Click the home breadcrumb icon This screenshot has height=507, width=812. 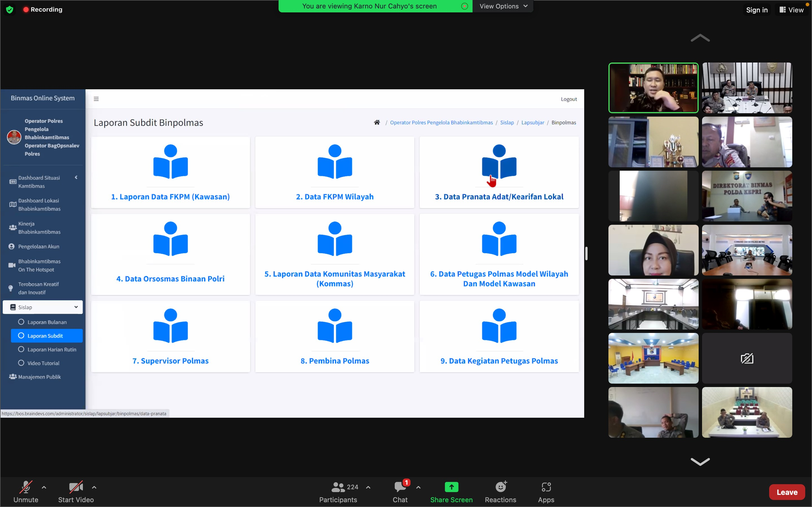pos(377,123)
